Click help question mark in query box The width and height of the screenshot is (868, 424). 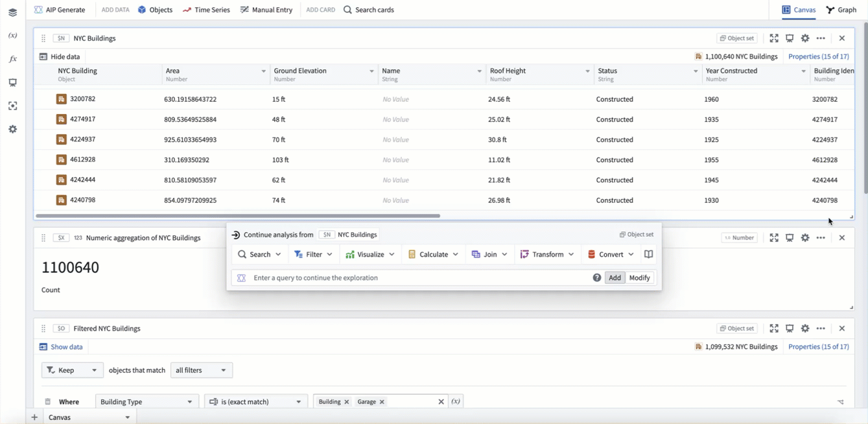coord(596,277)
